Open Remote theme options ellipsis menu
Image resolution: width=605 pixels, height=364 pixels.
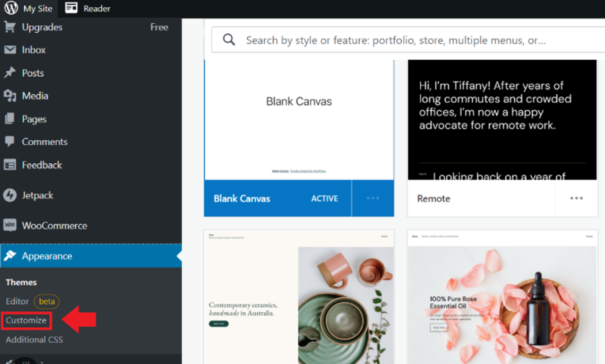pyautogui.click(x=576, y=198)
